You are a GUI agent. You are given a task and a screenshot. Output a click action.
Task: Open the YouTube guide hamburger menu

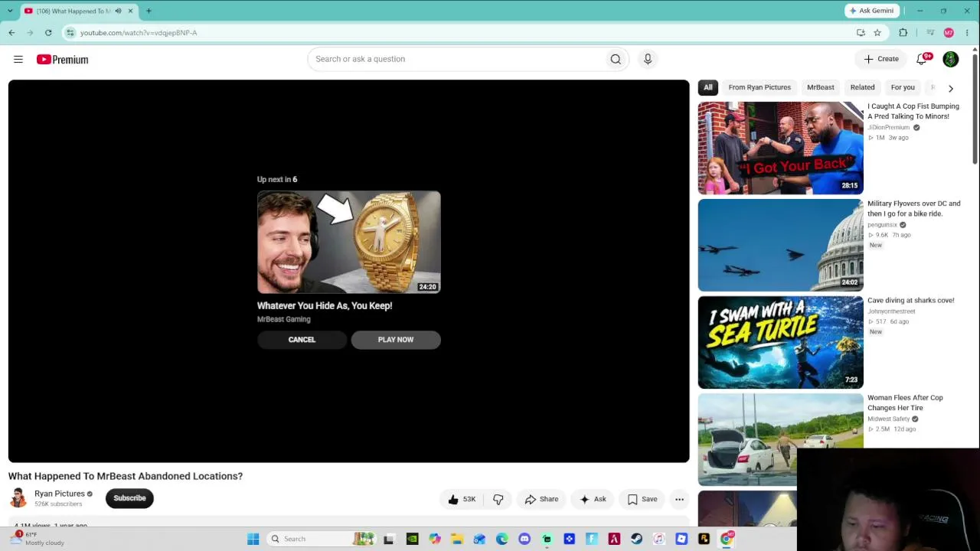click(18, 59)
